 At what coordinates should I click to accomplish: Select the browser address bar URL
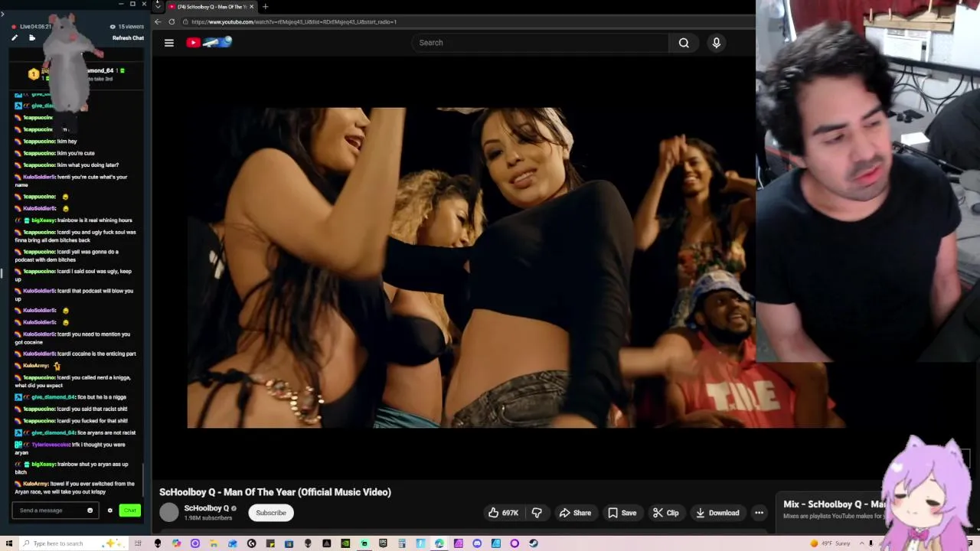click(294, 21)
